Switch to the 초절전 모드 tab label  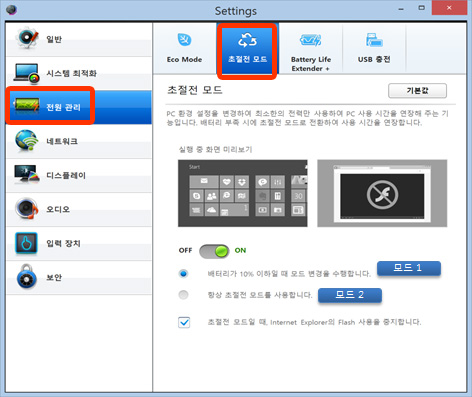tap(247, 59)
